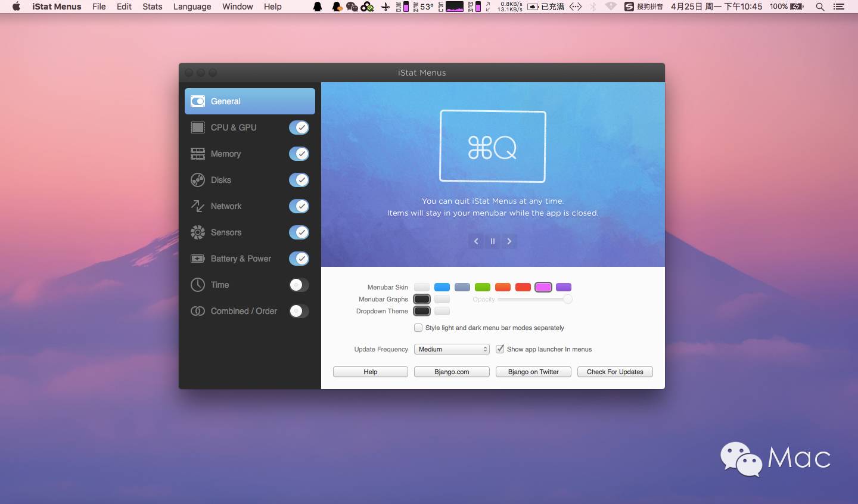Open the File menu
The width and height of the screenshot is (858, 504).
pos(99,7)
